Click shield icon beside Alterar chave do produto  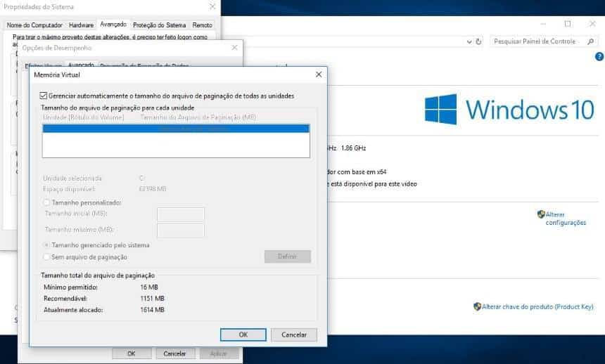point(477,306)
